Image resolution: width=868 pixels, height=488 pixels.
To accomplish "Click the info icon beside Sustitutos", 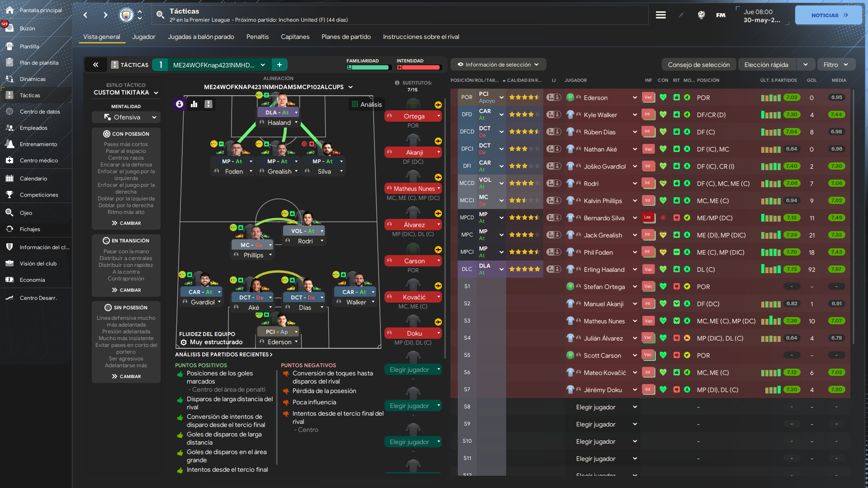I will (397, 83).
